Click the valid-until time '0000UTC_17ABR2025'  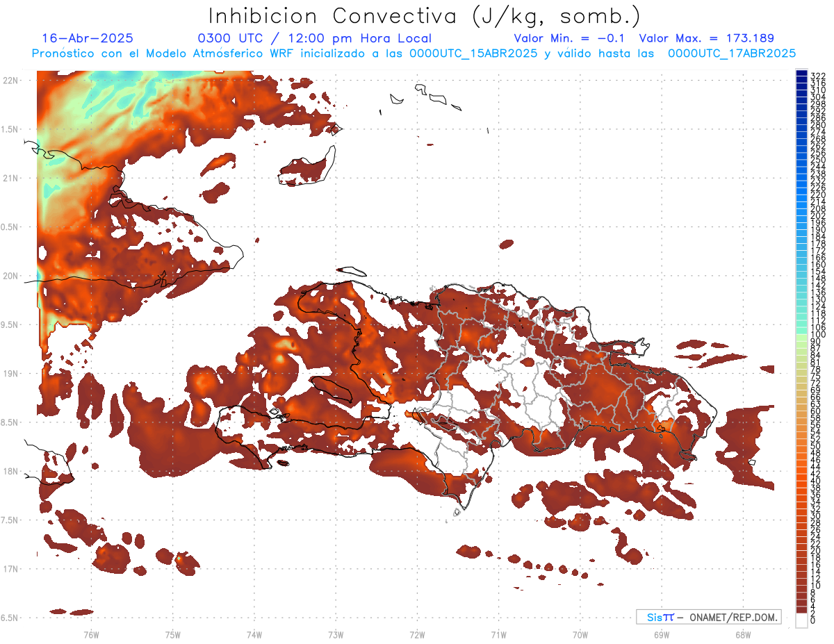(x=731, y=53)
